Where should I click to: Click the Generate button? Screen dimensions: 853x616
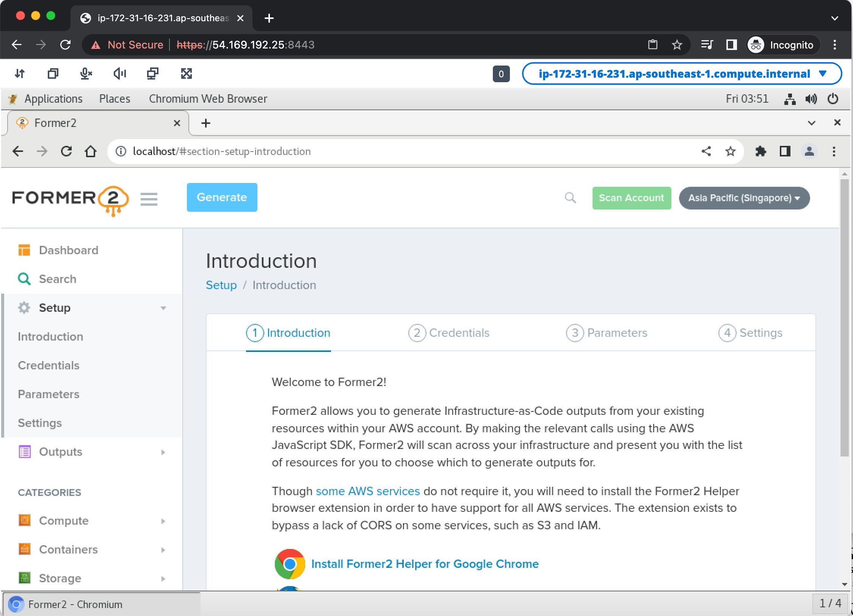[222, 197]
